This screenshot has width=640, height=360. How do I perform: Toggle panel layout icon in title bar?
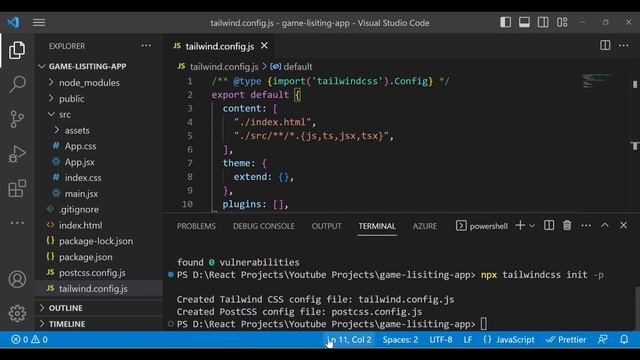tap(524, 22)
